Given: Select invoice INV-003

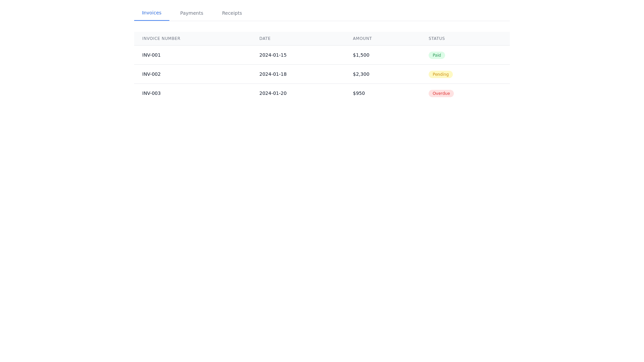Looking at the screenshot, I should [151, 93].
